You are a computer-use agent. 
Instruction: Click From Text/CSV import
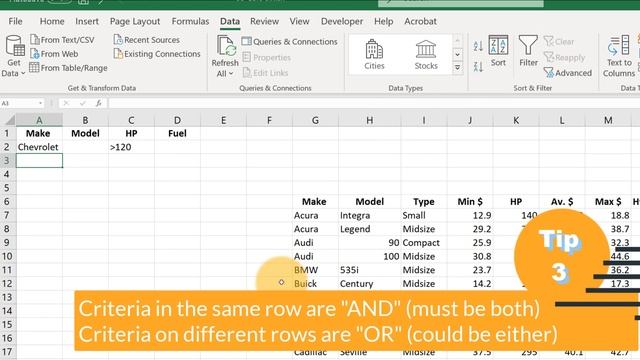pos(62,40)
